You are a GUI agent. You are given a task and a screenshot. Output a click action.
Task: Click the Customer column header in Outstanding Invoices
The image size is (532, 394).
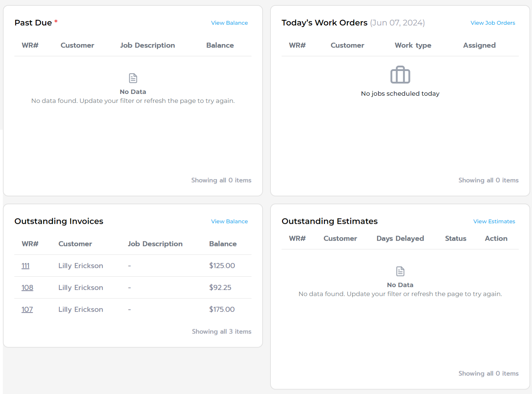tap(75, 244)
